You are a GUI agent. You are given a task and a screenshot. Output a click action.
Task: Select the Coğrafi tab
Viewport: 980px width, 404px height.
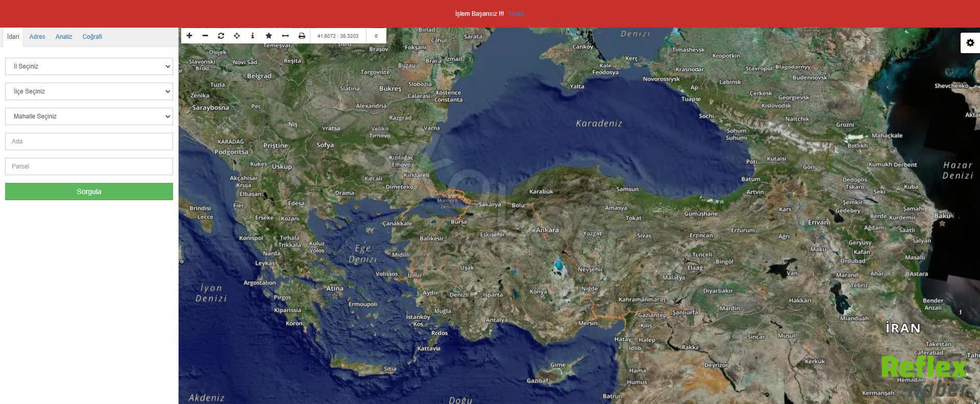(92, 37)
